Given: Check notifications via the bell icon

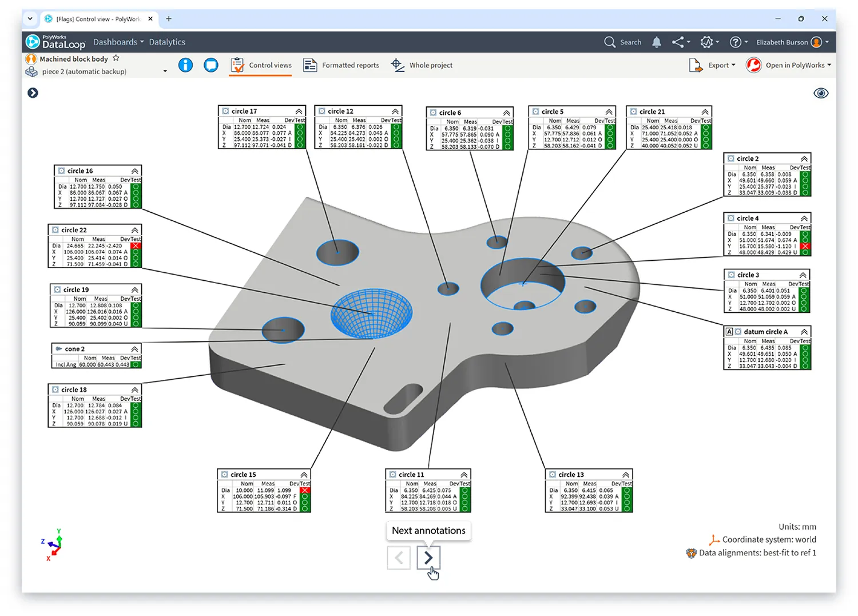Looking at the screenshot, I should pos(656,42).
